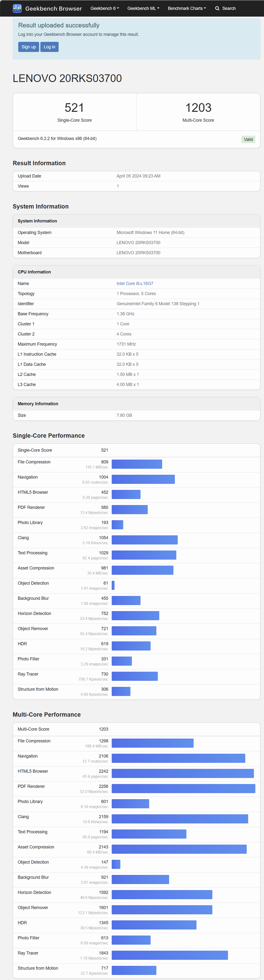Go to Geekbench Browser home title

point(54,8)
